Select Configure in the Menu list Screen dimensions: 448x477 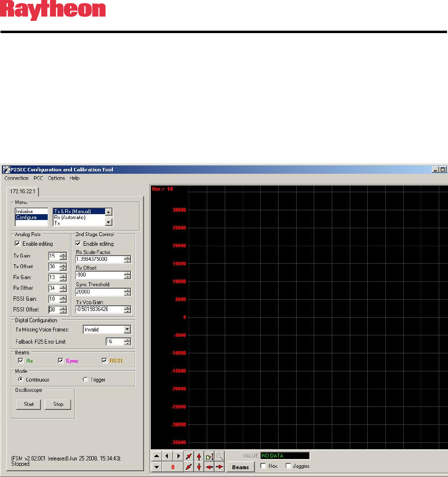pyautogui.click(x=31, y=217)
